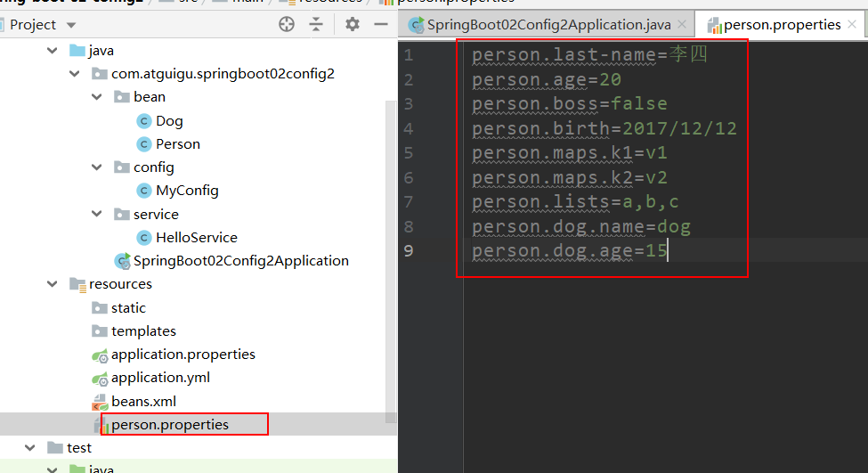This screenshot has height=473, width=868.
Task: Click the Project tree vertical scrollbar
Action: 391,260
